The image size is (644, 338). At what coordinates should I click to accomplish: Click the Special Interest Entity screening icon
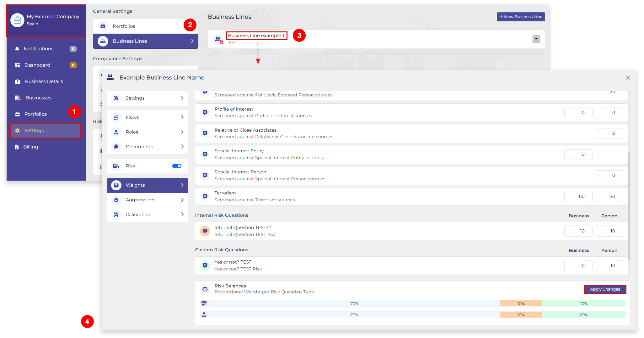point(205,154)
